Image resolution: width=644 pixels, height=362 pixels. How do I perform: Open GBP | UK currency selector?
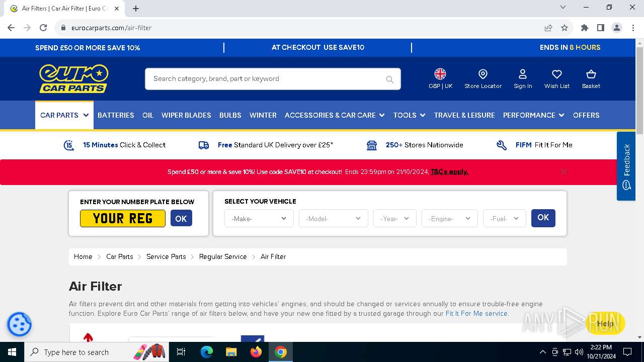click(440, 79)
